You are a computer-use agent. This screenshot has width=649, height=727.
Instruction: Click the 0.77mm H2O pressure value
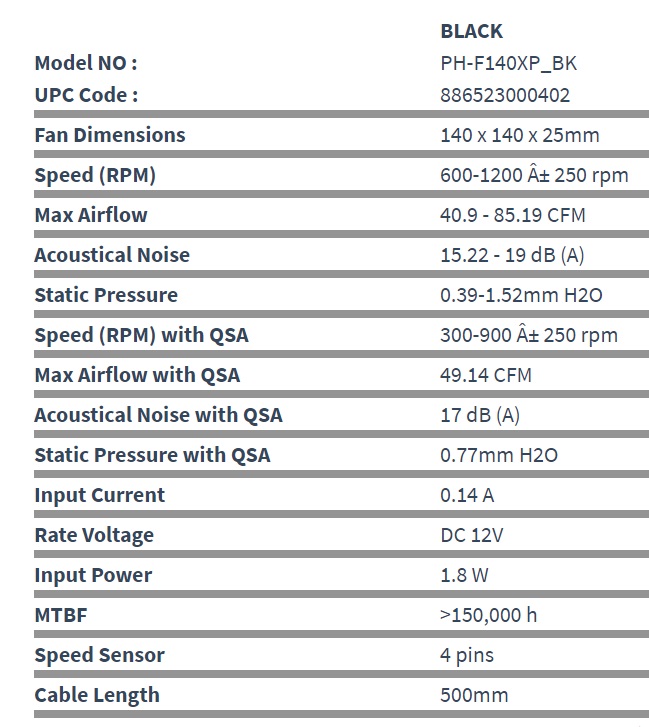(499, 455)
